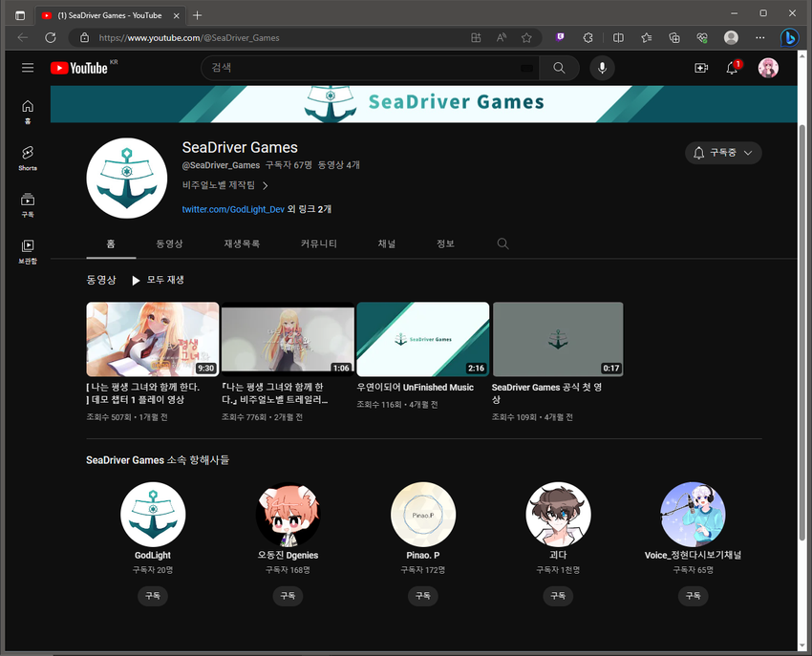Open the Bing sidebar button

790,38
